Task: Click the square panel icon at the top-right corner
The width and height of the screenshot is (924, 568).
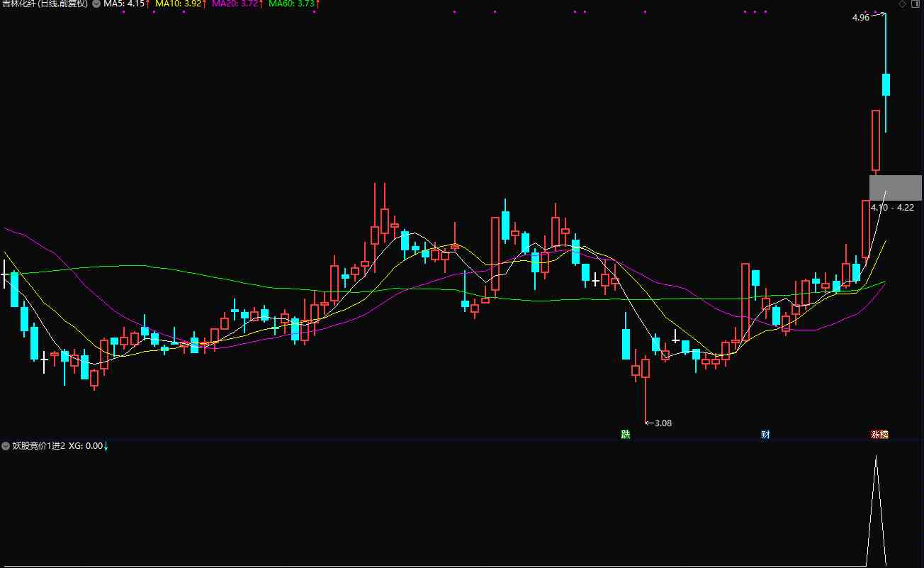Action: point(915,4)
